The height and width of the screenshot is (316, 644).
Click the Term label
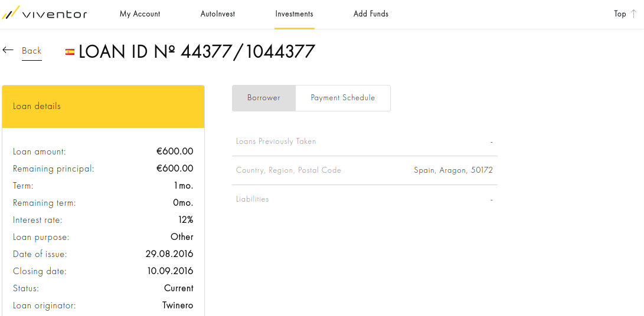click(x=23, y=186)
